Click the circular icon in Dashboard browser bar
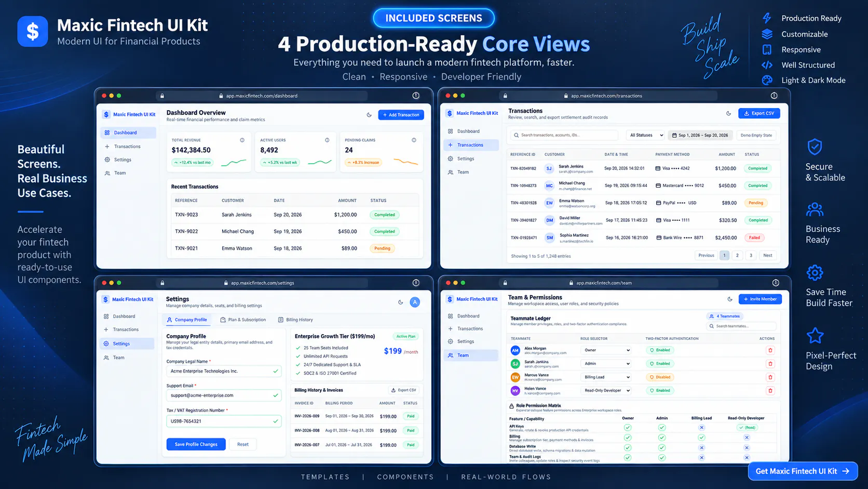This screenshot has height=489, width=868. (x=416, y=96)
